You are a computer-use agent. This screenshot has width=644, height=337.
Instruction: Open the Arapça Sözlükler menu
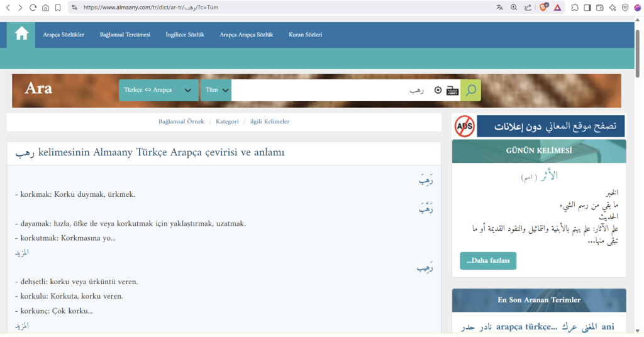(x=64, y=35)
